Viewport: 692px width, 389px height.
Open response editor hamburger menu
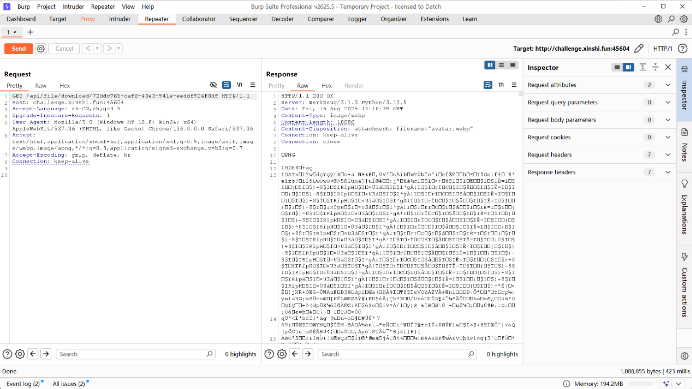(x=514, y=85)
